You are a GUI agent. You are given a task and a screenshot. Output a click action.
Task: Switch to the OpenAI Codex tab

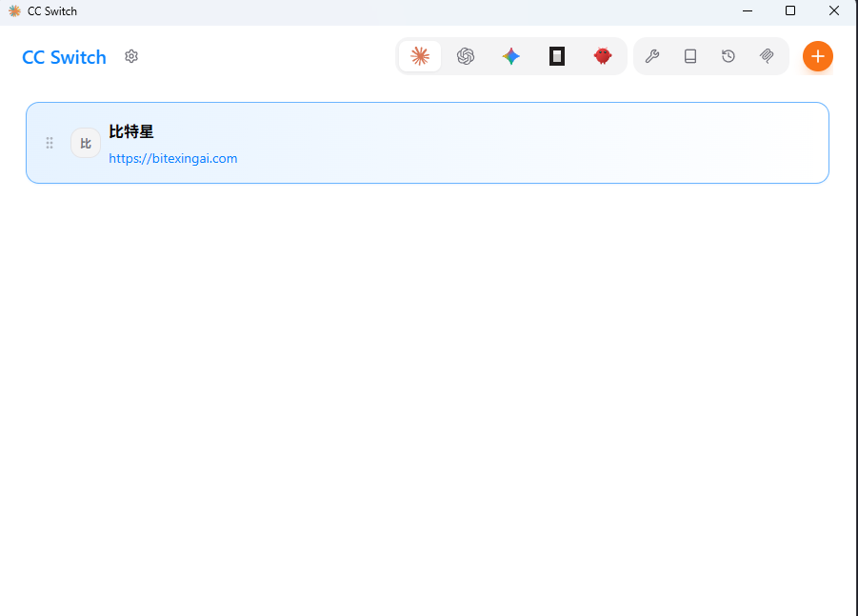tap(466, 56)
